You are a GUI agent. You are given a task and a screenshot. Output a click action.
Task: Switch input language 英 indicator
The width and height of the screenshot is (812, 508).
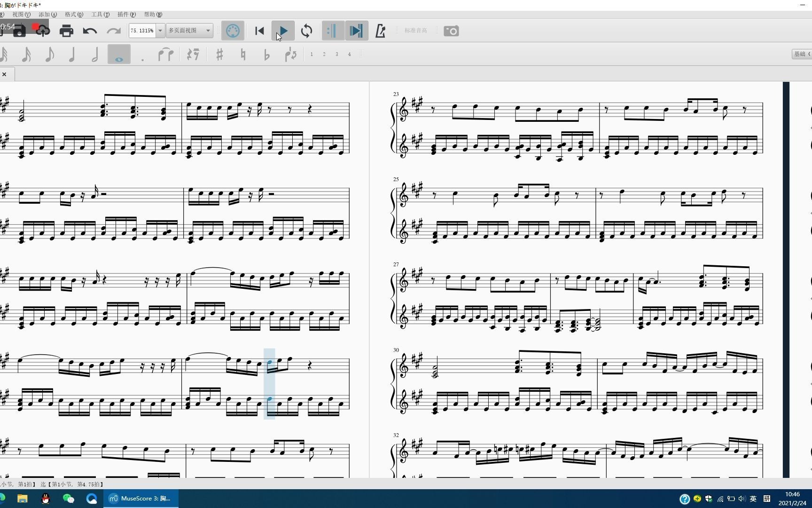(753, 499)
